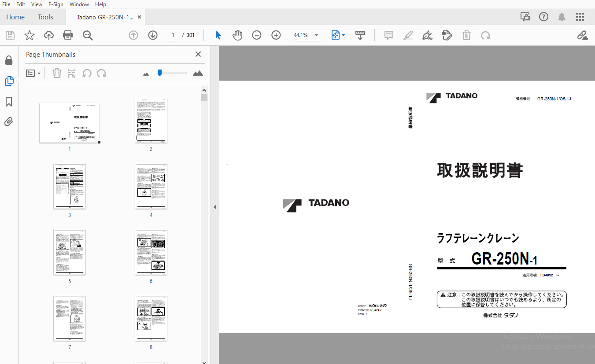The width and height of the screenshot is (595, 364).
Task: Open the Attachments paperclip panel
Action: click(x=9, y=122)
